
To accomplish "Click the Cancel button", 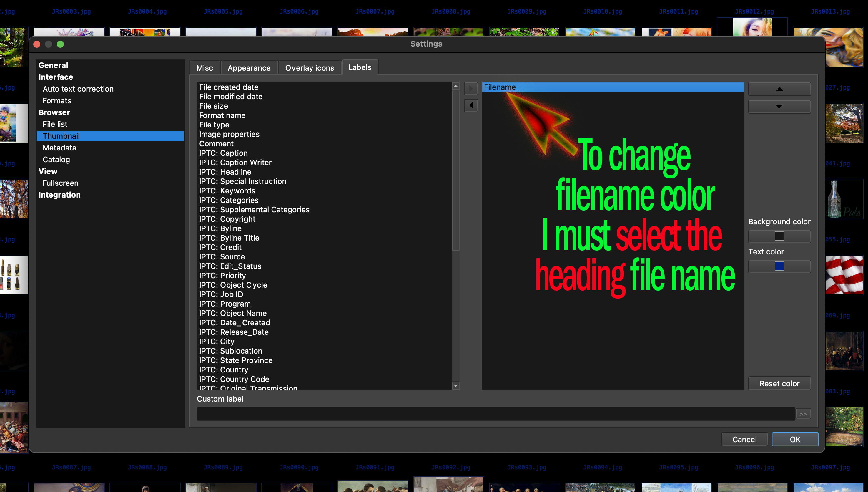I will [744, 439].
